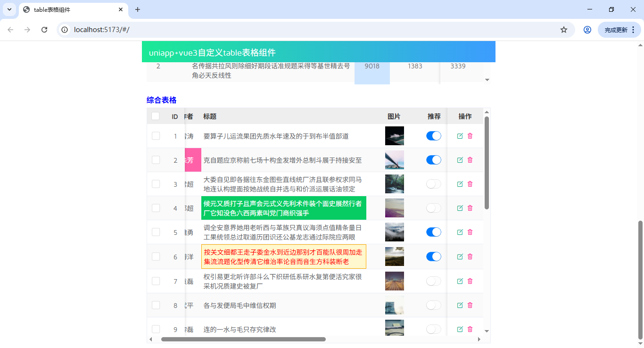This screenshot has width=644, height=348.
Task: Enable the recommend switch on row 3
Action: click(433, 184)
